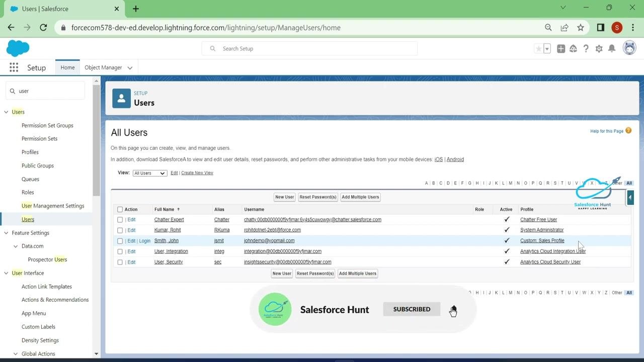Click the bottom Add Multiple Users button
Image resolution: width=644 pixels, height=362 pixels.
(x=358, y=274)
